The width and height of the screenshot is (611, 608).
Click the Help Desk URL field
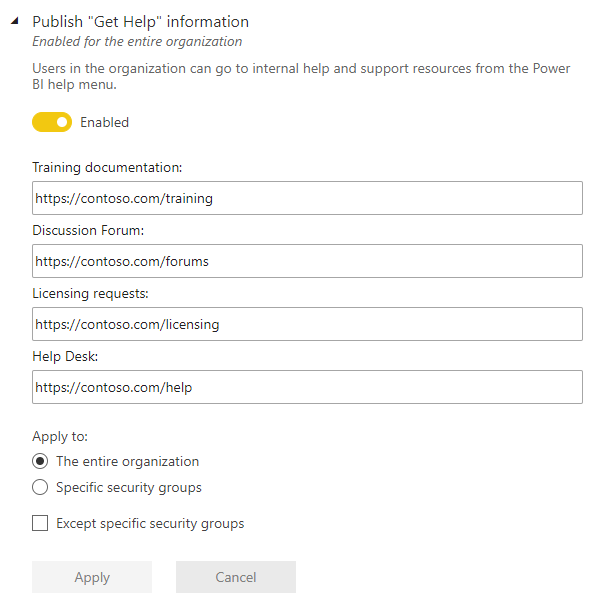coord(307,387)
